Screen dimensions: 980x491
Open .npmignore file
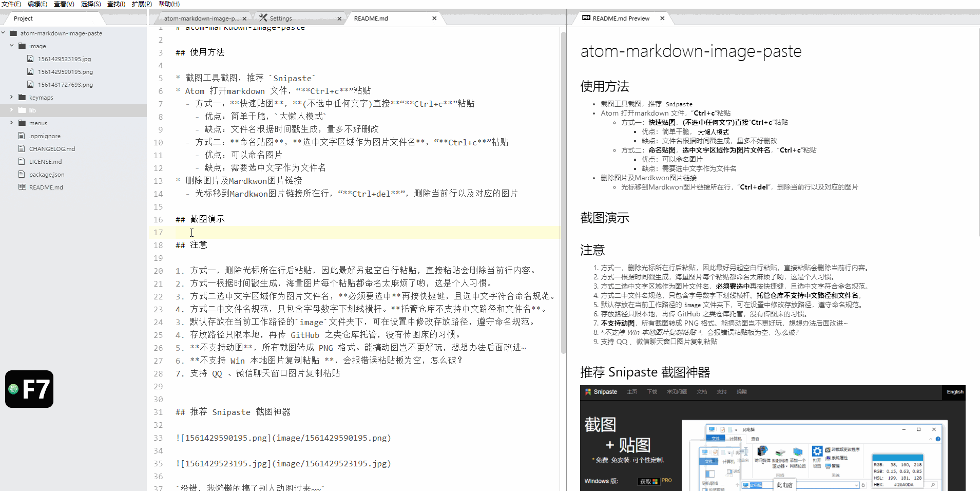(45, 136)
